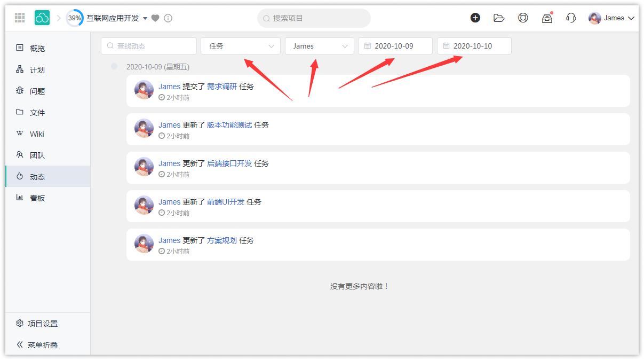The image size is (644, 360).
Task: Open Wiki section in sidebar
Action: click(x=37, y=134)
